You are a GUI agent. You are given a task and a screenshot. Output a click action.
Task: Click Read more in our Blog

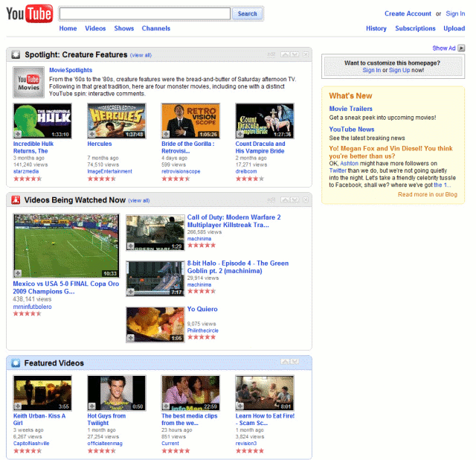click(x=428, y=194)
